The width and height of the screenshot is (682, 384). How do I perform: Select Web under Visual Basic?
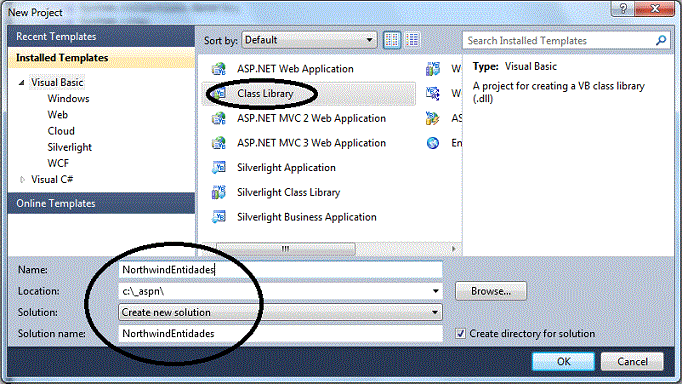click(57, 115)
